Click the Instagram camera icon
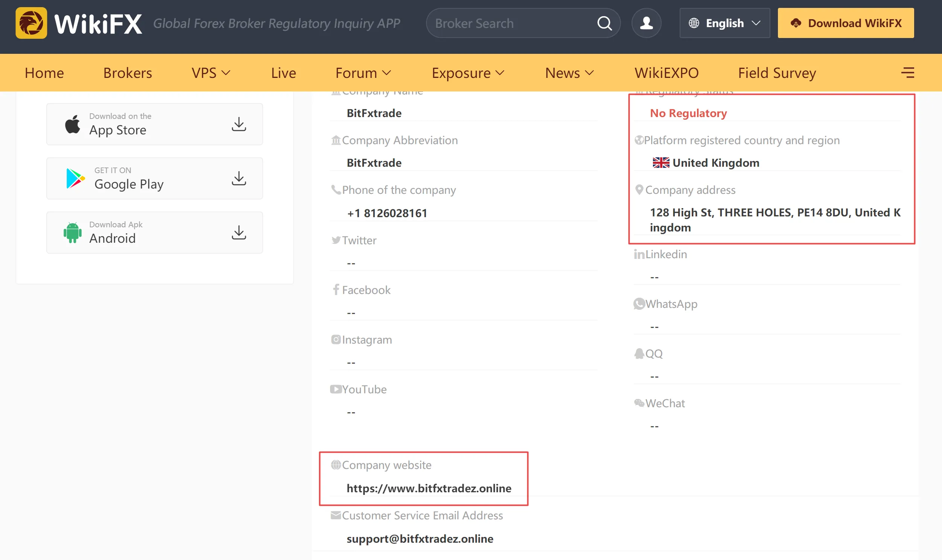The height and width of the screenshot is (560, 942). pyautogui.click(x=336, y=339)
